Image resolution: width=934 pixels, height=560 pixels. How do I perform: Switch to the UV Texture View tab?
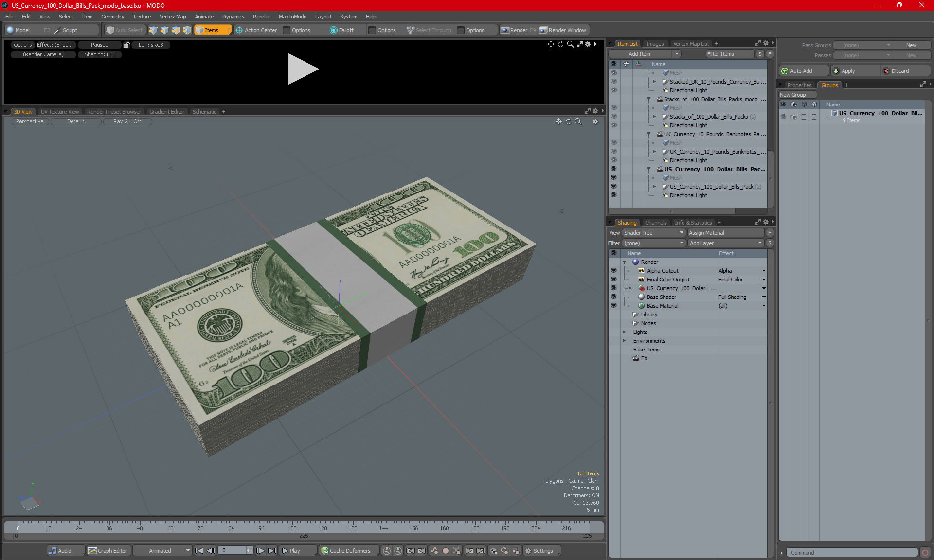[x=60, y=112]
